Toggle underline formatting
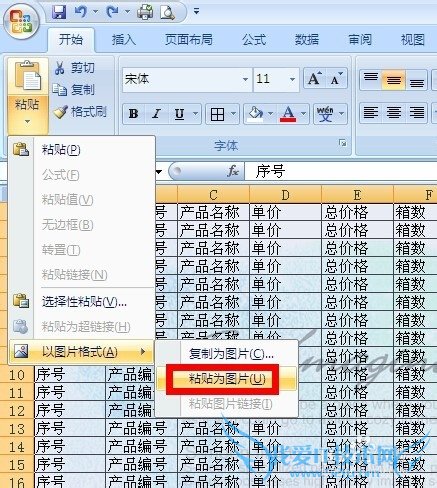The width and height of the screenshot is (437, 488). pyautogui.click(x=180, y=114)
